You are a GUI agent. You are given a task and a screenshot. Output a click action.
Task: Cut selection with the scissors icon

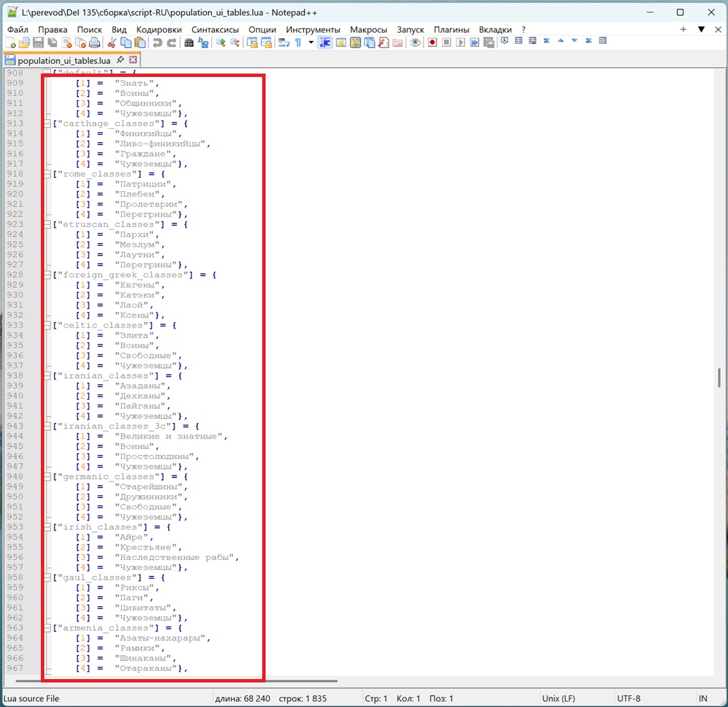[x=112, y=43]
